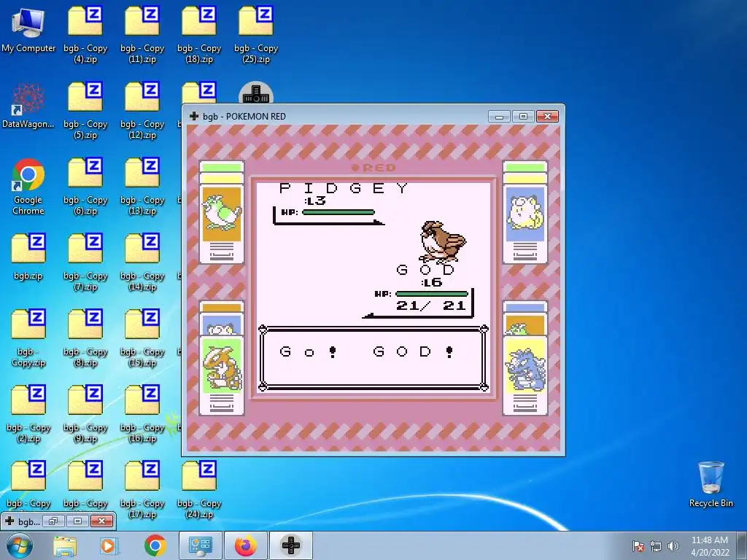Select bgb - Copy (5).zip file
The width and height of the screenshot is (747, 560).
[85, 111]
